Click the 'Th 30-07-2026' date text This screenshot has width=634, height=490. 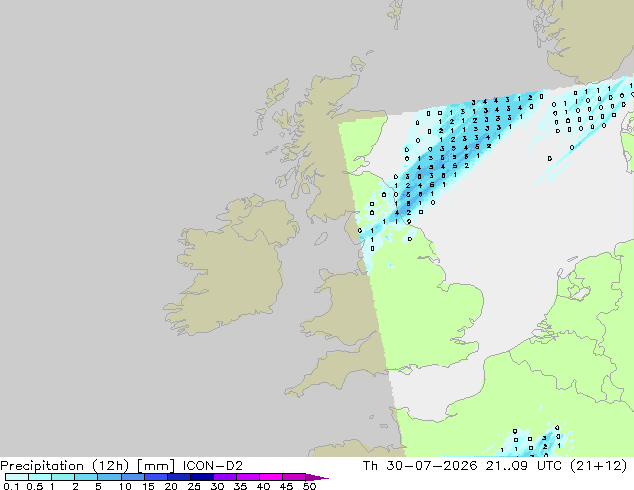[x=420, y=466]
